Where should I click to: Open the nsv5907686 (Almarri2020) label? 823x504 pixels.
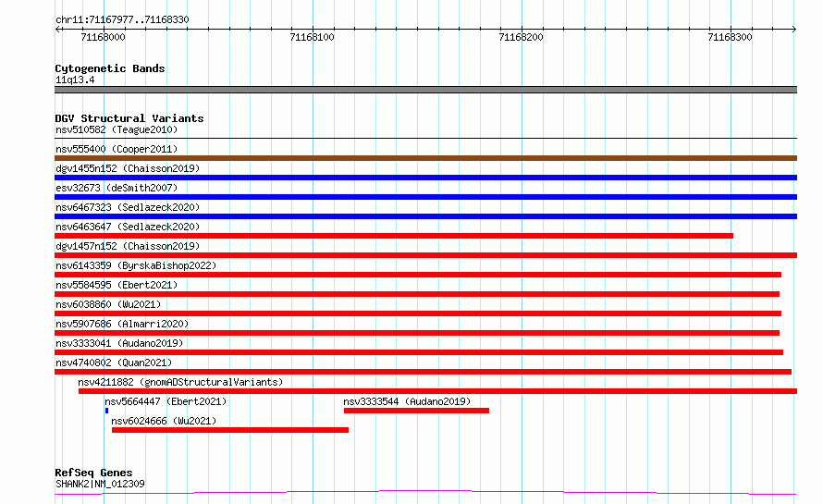[x=122, y=324]
